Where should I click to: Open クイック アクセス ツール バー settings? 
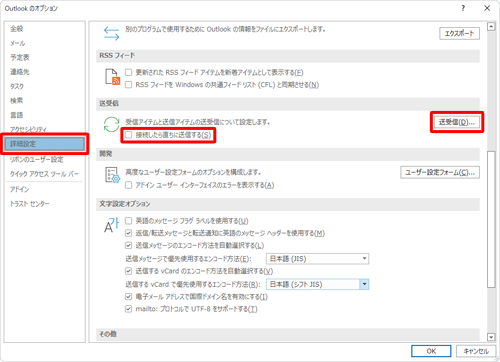[44, 174]
